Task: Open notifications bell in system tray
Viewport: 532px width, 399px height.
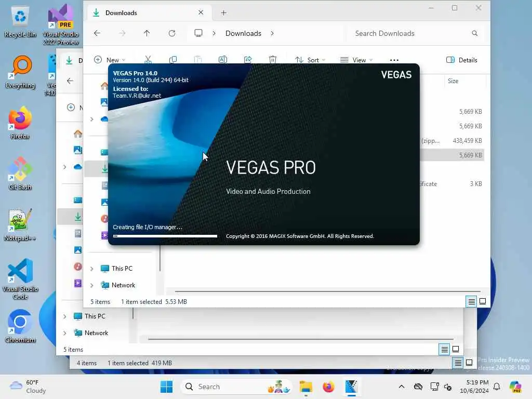Action: pos(497,387)
